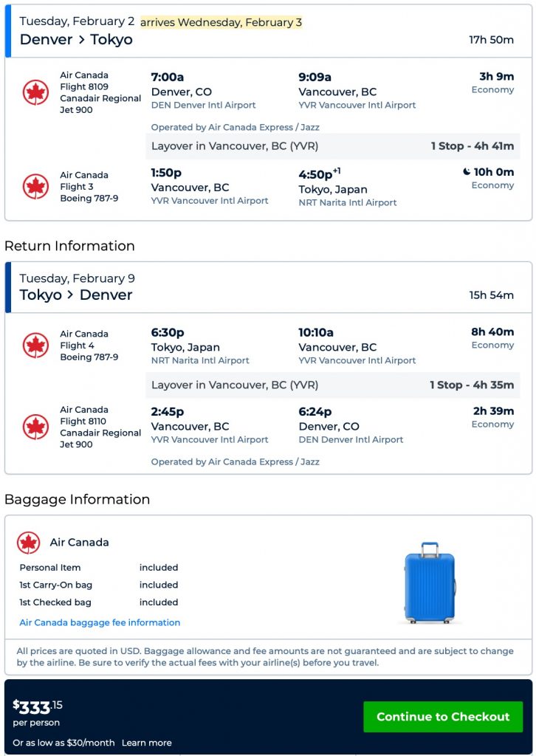Click the Return Information section heading
Screen dimensions: 536x756
(69, 246)
